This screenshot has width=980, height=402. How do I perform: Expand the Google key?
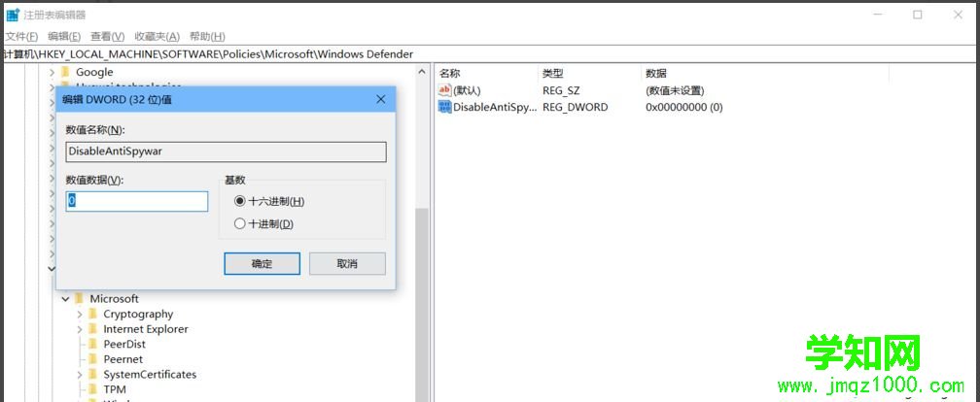click(x=52, y=73)
